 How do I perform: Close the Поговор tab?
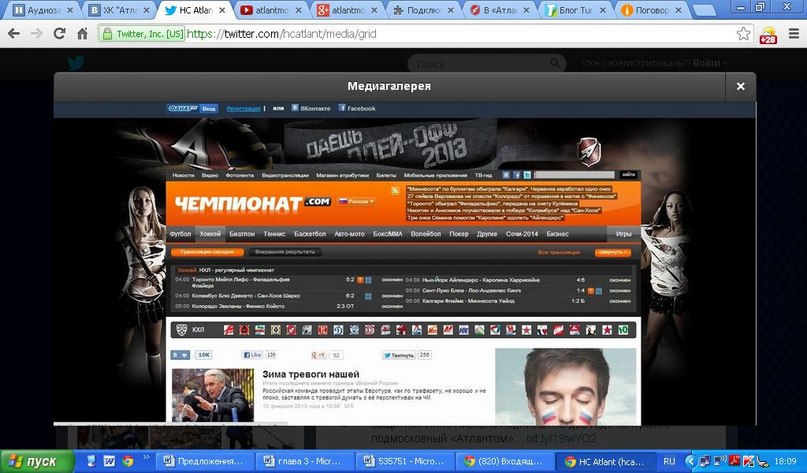[x=678, y=10]
